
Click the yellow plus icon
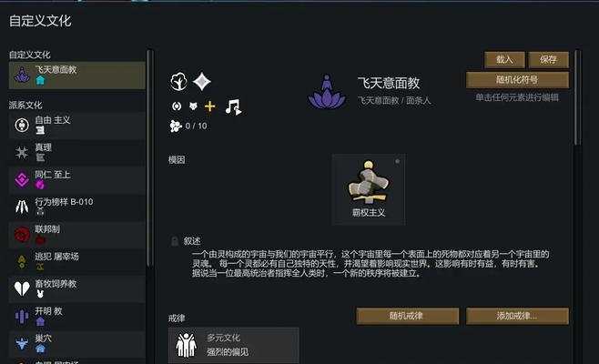(x=209, y=106)
